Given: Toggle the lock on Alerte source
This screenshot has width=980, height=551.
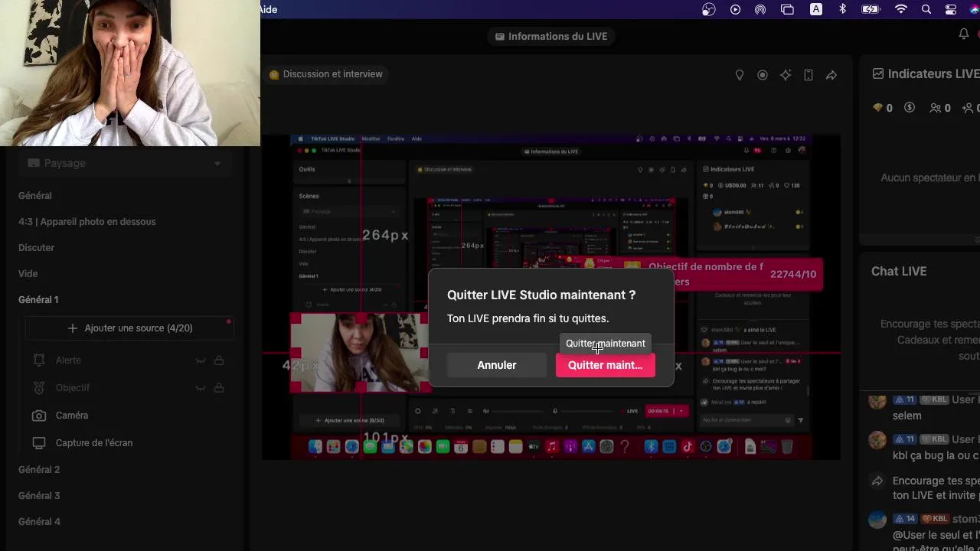Looking at the screenshot, I should click(219, 360).
